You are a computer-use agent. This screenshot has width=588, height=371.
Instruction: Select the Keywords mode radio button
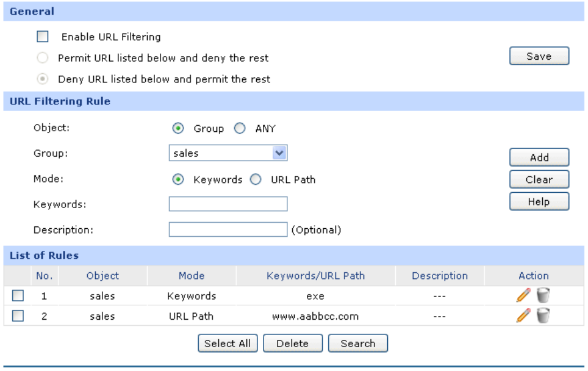click(x=178, y=179)
